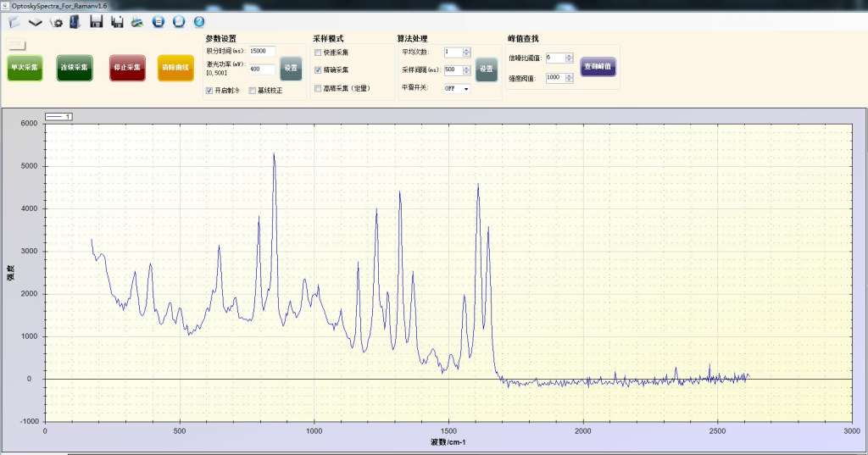The height and width of the screenshot is (455, 868).
Task: Click the printer icon in toolbar
Action: [136, 22]
